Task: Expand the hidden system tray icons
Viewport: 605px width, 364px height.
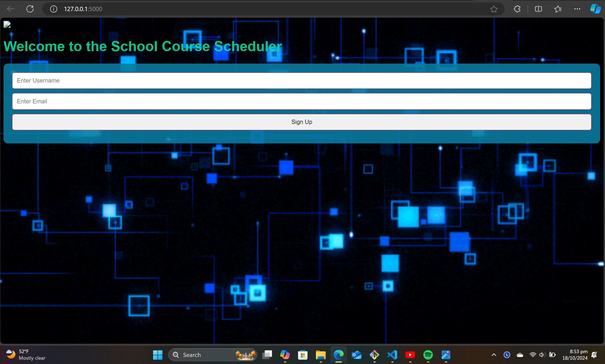Action: coord(494,355)
